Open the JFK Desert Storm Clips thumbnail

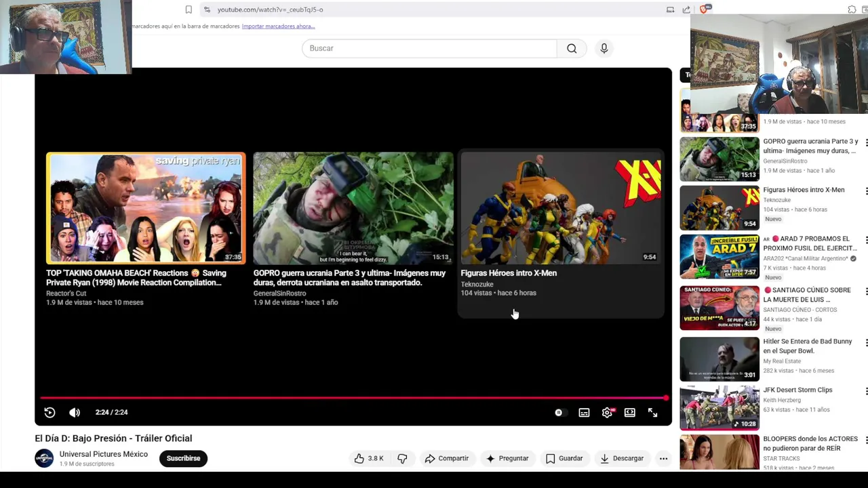(719, 408)
